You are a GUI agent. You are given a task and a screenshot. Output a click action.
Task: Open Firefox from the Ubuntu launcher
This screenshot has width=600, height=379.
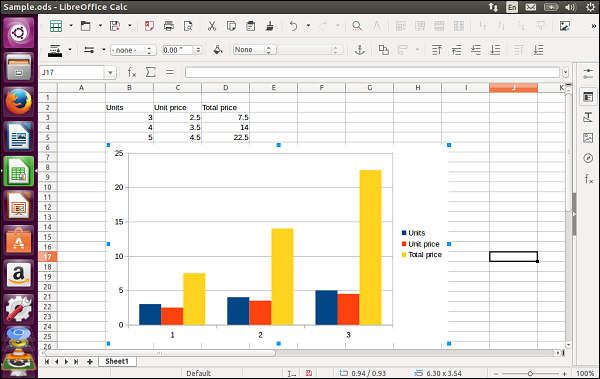click(x=19, y=102)
